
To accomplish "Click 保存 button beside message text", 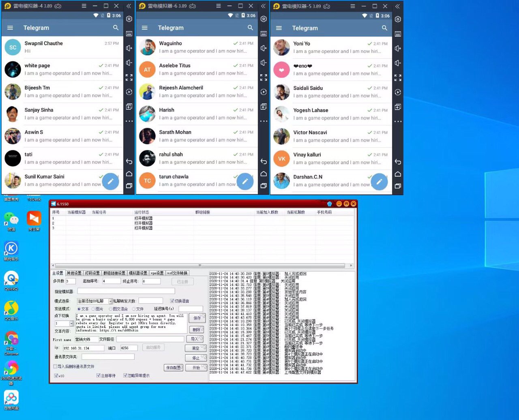I will [197, 318].
